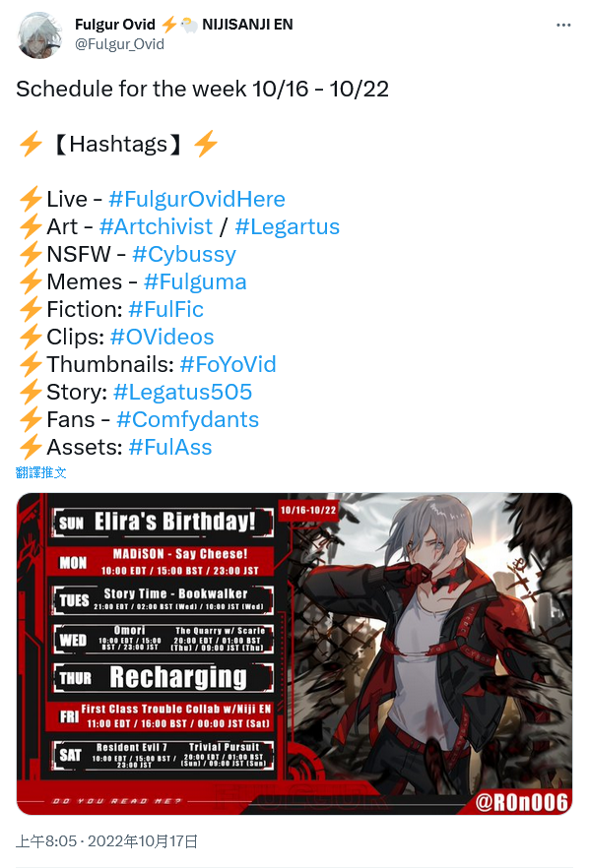Click the lightning bolt emoji beside Fulgur Ovid
Image resolution: width=589 pixels, height=868 pixels.
click(169, 25)
